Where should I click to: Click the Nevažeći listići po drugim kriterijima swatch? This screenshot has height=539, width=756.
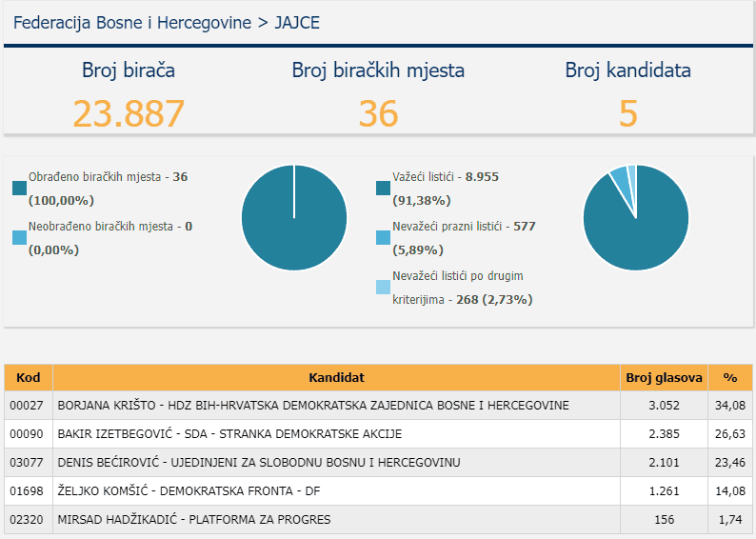click(x=384, y=288)
